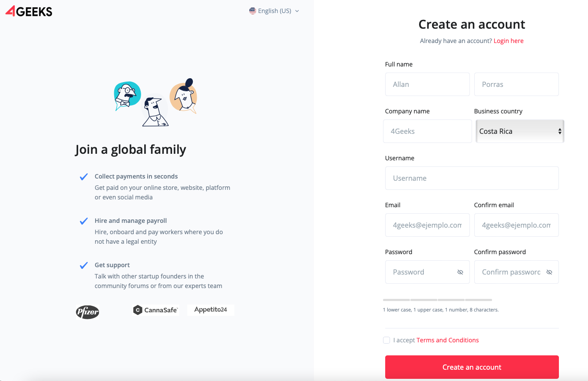Open the Login here link

509,40
